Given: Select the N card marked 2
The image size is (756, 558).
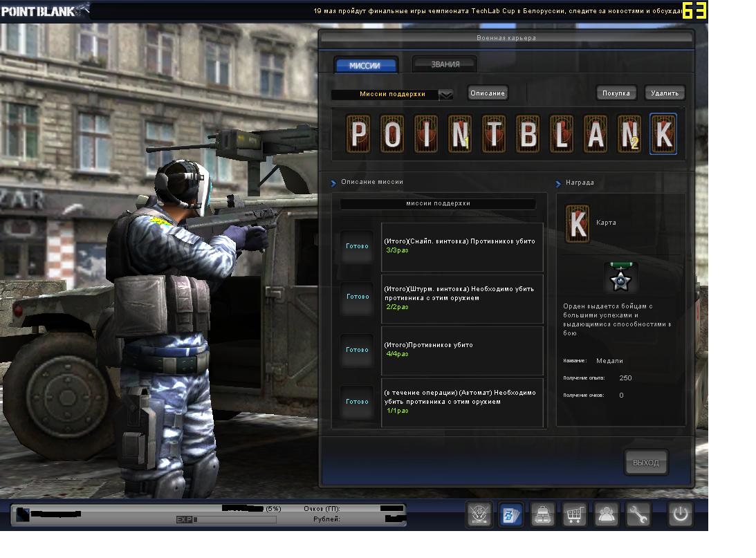Looking at the screenshot, I should point(629,133).
